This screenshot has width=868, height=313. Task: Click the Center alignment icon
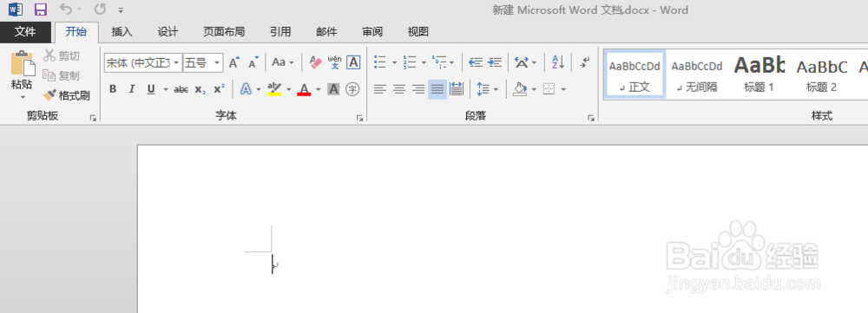tap(399, 89)
